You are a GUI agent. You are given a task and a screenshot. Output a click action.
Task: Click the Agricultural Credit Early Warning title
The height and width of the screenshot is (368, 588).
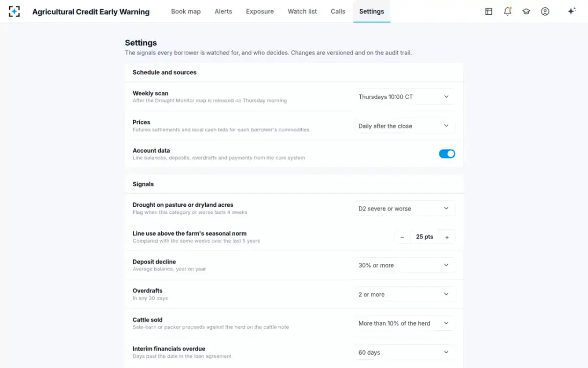(91, 12)
